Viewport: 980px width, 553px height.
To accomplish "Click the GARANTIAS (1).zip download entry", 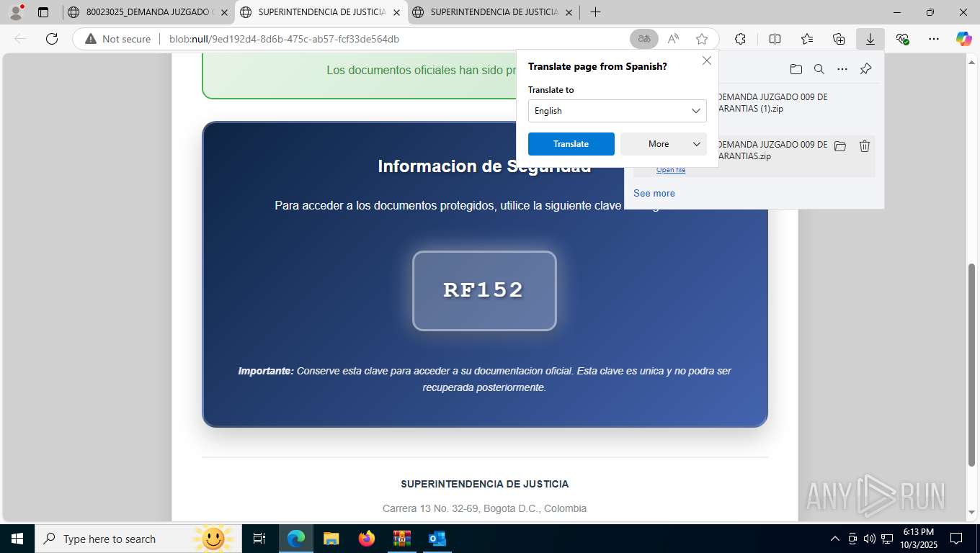I will click(753, 103).
